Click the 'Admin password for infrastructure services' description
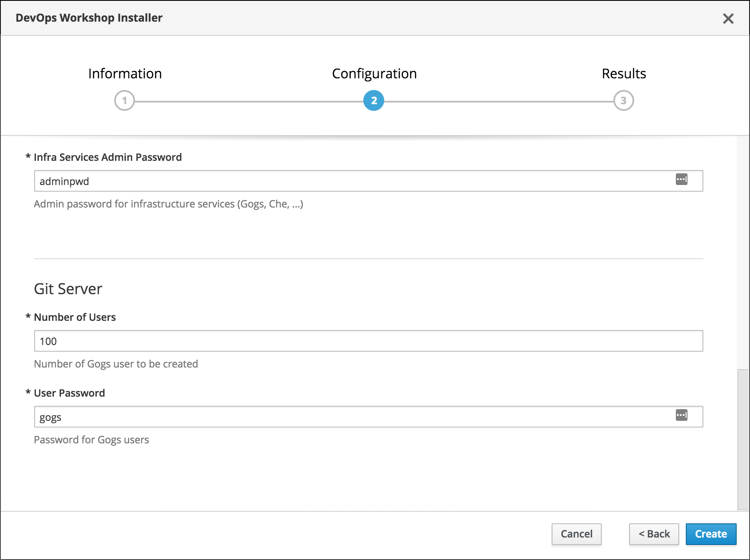Viewport: 750px width, 560px height. click(168, 204)
